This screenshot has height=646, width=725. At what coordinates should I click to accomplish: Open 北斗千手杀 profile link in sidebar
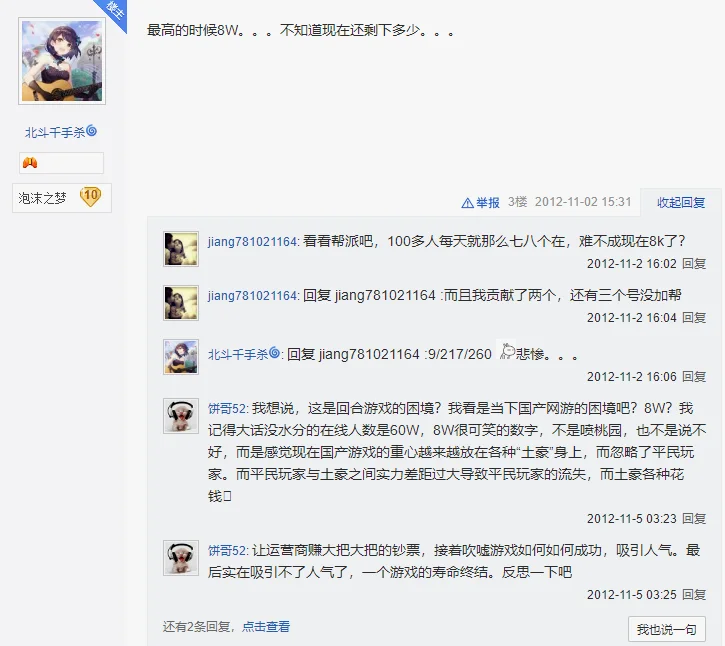(x=55, y=133)
